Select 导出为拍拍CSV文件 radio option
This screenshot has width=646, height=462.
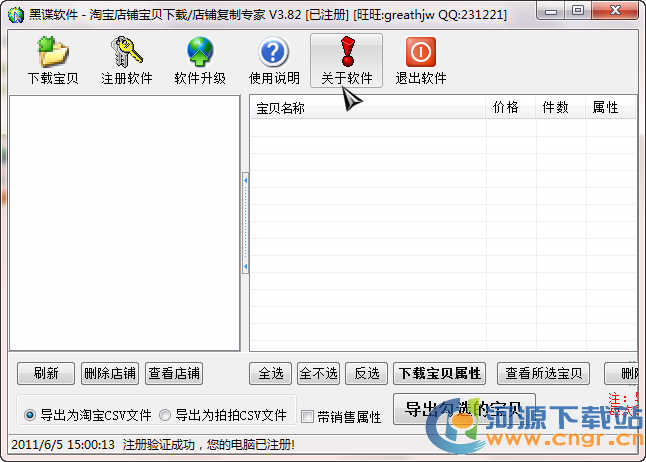[223, 415]
